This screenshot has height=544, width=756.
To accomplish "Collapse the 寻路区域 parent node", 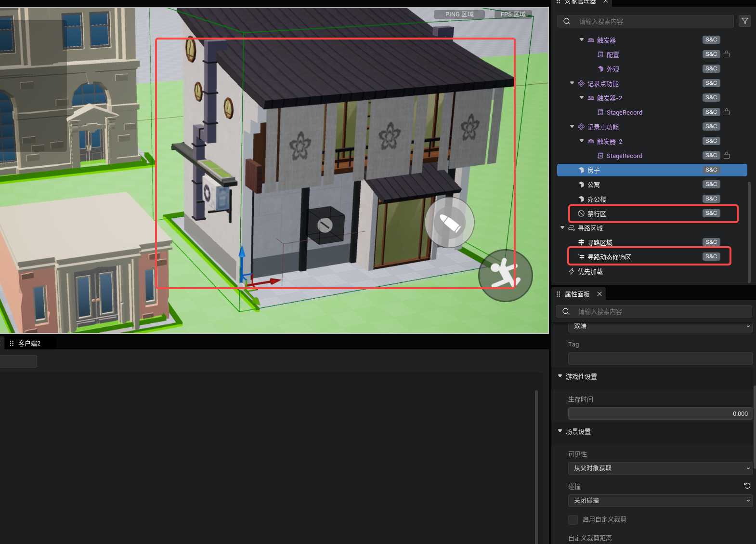I will (x=562, y=227).
